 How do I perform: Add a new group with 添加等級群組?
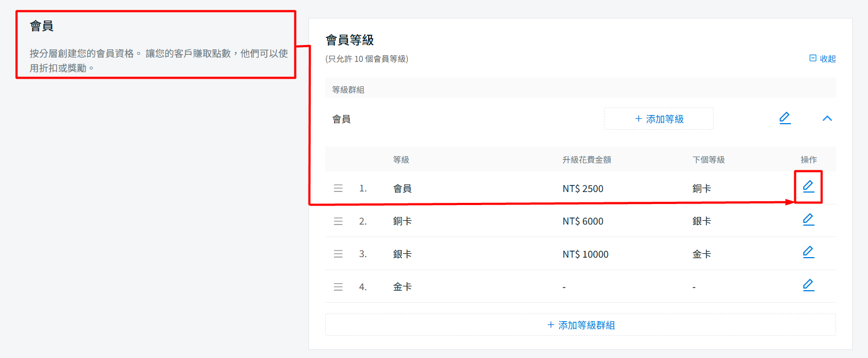click(x=580, y=325)
